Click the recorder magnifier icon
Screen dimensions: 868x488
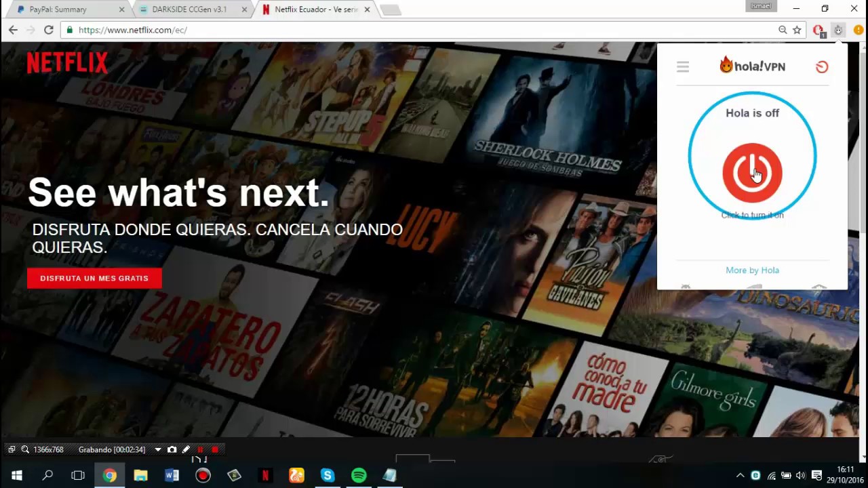pyautogui.click(x=25, y=449)
